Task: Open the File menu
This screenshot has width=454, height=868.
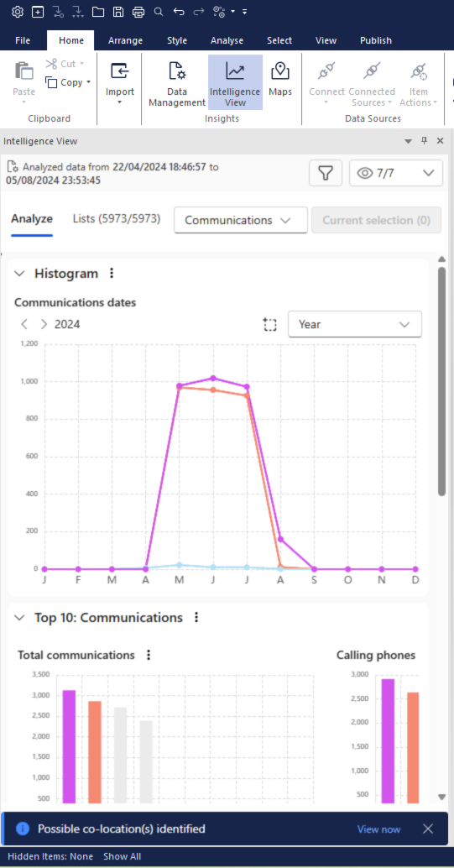Action: tap(23, 40)
